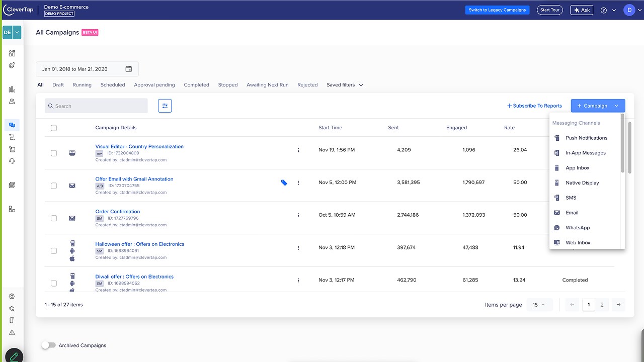Switch to the Running tab
Viewport: 644px width, 362px height.
tap(82, 85)
